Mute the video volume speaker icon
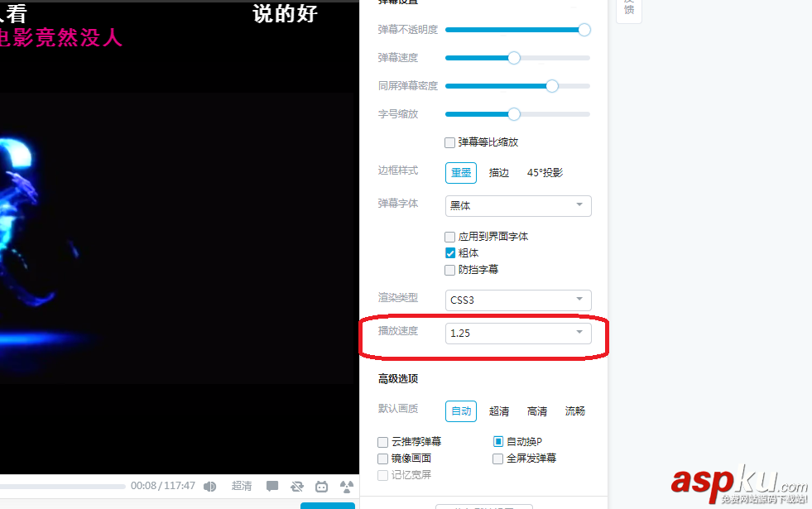The width and height of the screenshot is (812, 509). pyautogui.click(x=209, y=487)
